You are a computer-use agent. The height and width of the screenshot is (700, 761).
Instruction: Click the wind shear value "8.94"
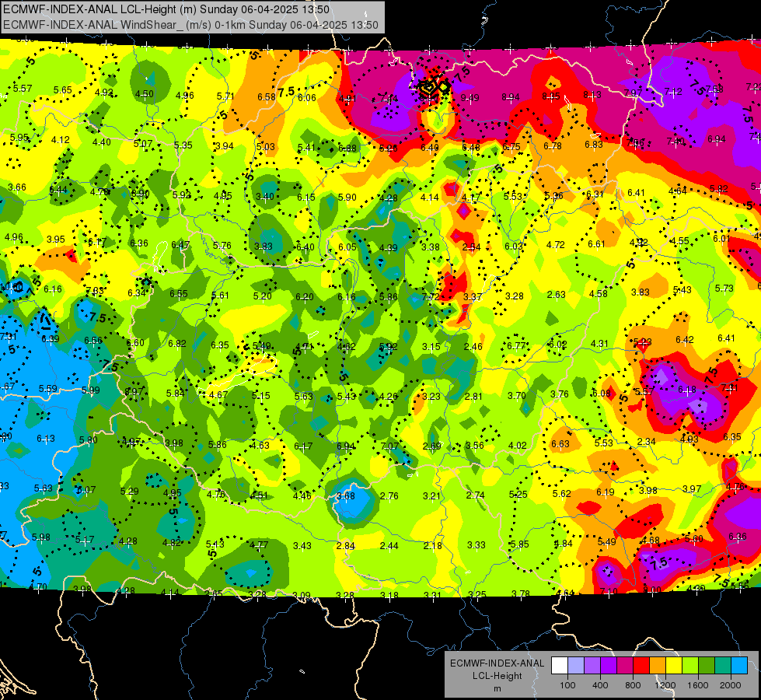point(511,97)
